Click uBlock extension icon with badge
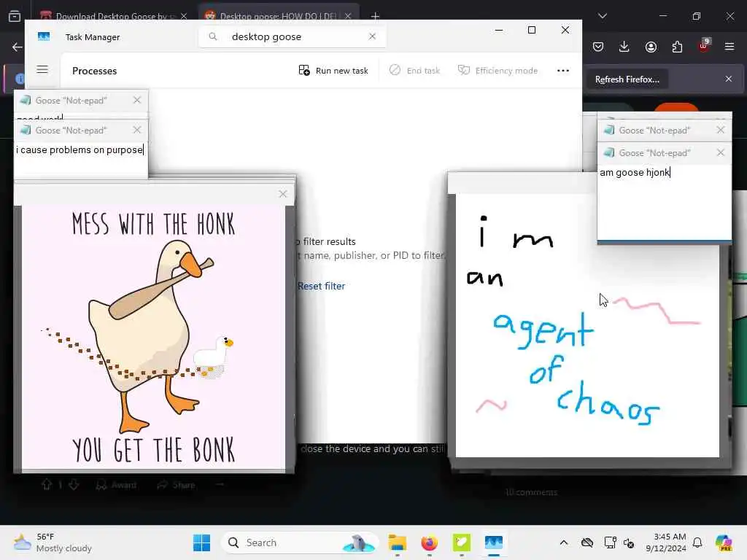747x560 pixels. click(704, 46)
